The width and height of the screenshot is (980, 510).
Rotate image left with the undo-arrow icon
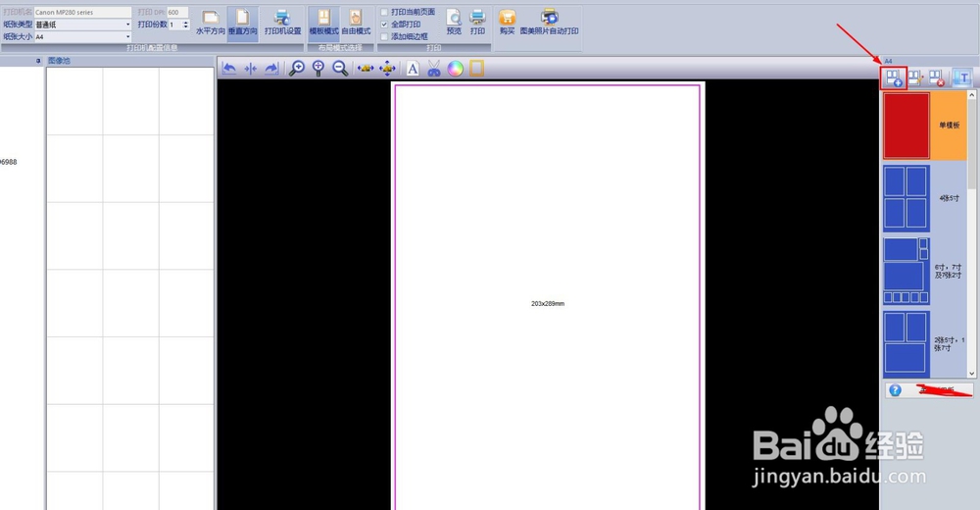coord(228,69)
